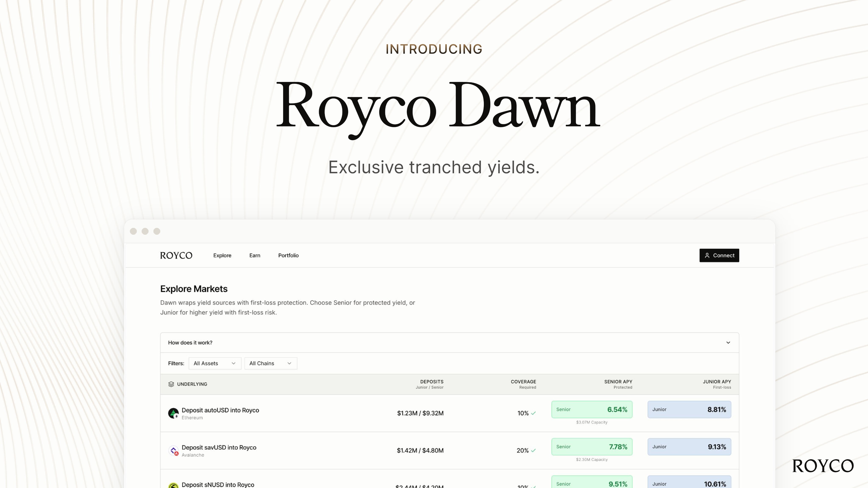Viewport: 868px width, 488px height.
Task: Open the Earn nav item
Action: [x=255, y=256]
